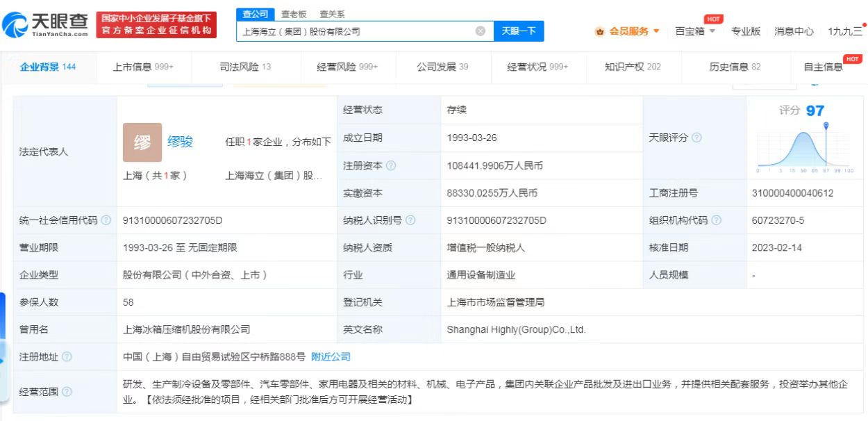
Task: Open the 上海海立（集团）股 company link
Action: coord(274,176)
